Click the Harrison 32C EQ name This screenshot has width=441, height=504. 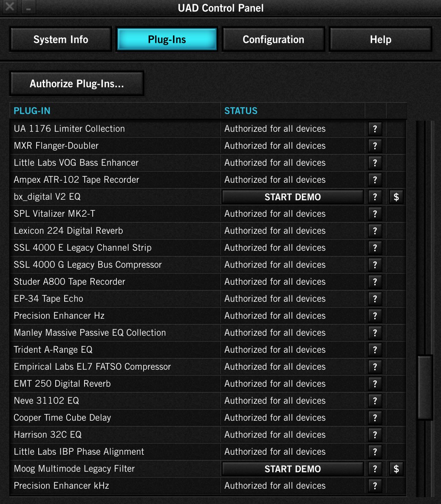[48, 435]
